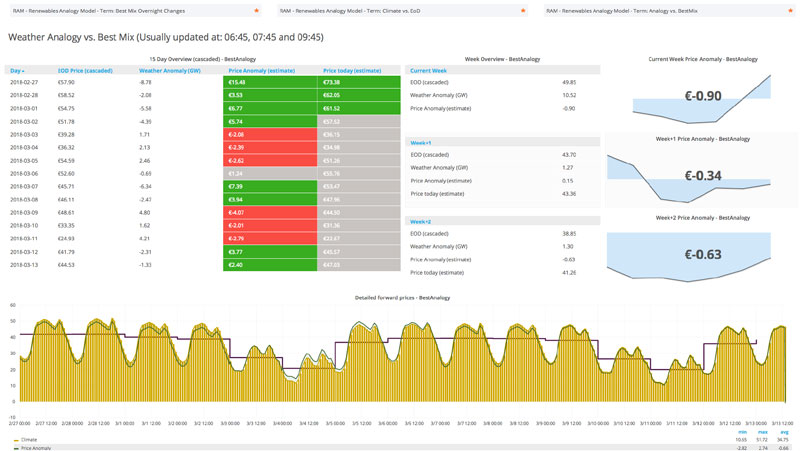
Task: Sort table by Day column header
Action: [x=17, y=71]
